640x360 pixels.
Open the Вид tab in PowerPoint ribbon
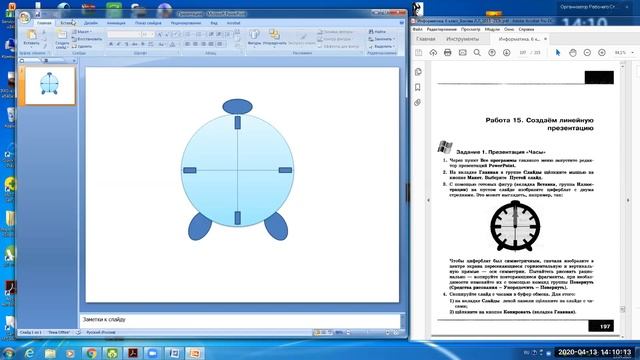coord(214,23)
